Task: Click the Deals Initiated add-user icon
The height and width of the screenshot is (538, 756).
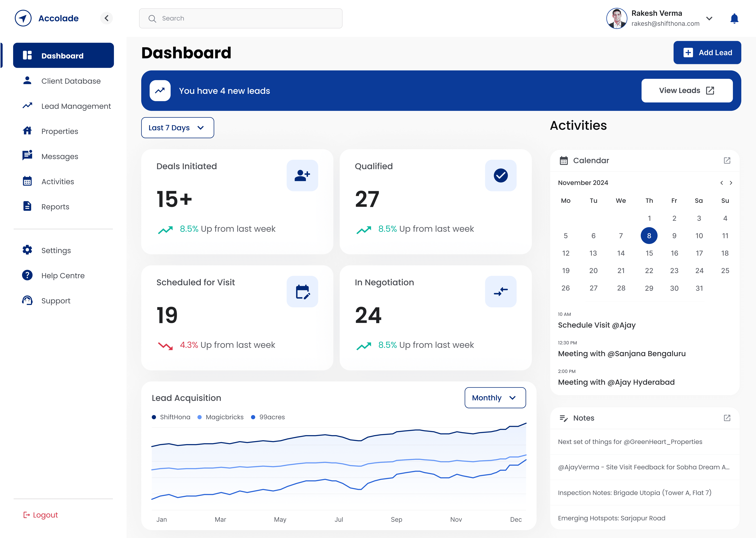Action: click(x=302, y=176)
